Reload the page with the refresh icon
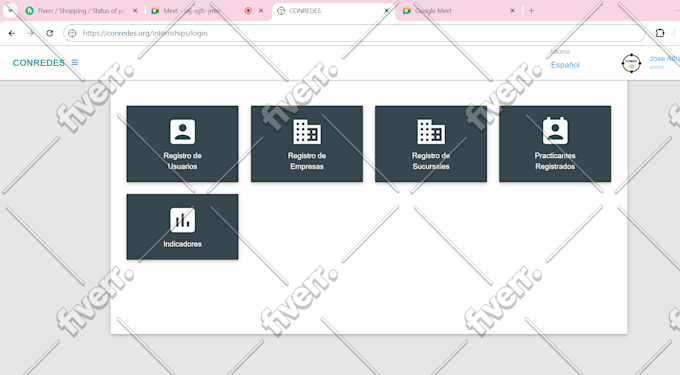Image resolution: width=680 pixels, height=375 pixels. point(49,33)
